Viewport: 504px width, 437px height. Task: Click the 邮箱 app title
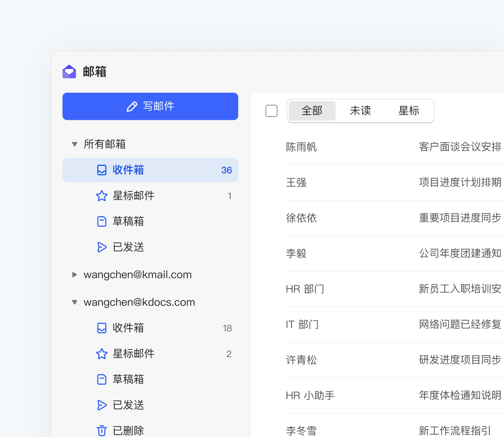click(94, 72)
